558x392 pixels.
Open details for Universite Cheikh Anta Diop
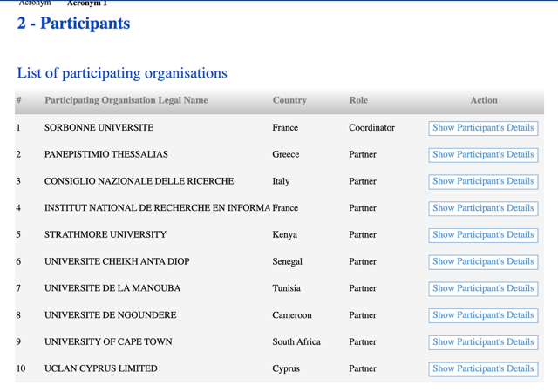pyautogui.click(x=483, y=261)
